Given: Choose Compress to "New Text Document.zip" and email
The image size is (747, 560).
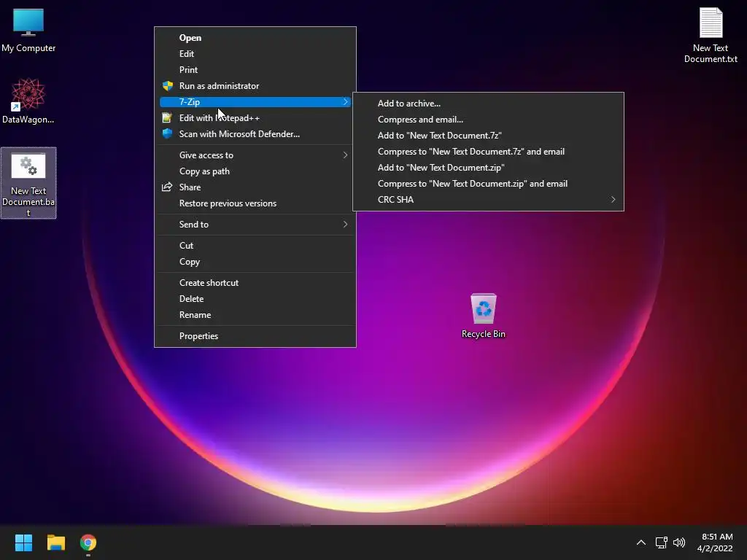Looking at the screenshot, I should (488, 183).
